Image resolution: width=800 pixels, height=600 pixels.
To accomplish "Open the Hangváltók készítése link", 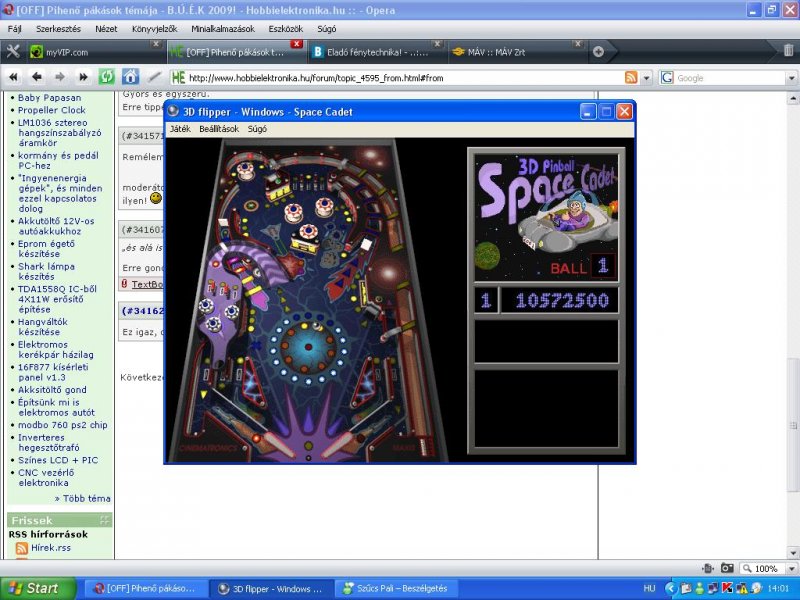I will (x=43, y=327).
